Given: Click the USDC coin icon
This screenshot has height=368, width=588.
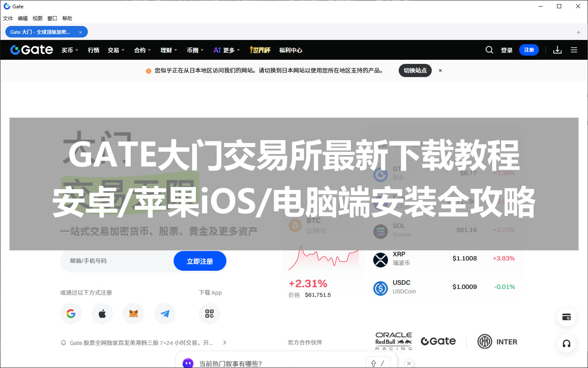Looking at the screenshot, I should (381, 288).
